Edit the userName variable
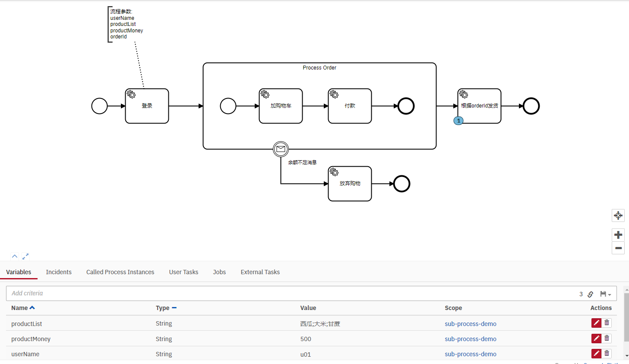 pyautogui.click(x=596, y=354)
